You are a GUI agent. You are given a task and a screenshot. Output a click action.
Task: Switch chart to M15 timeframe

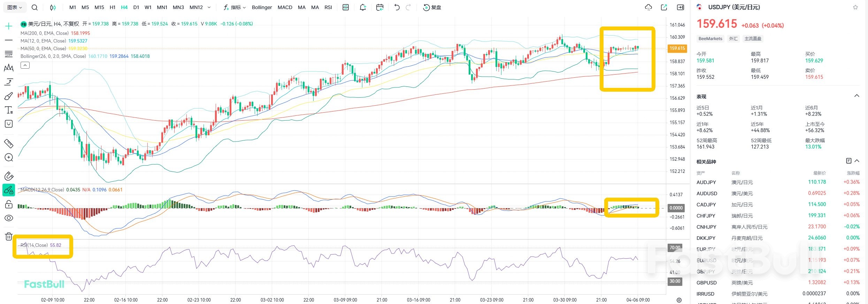tap(99, 7)
